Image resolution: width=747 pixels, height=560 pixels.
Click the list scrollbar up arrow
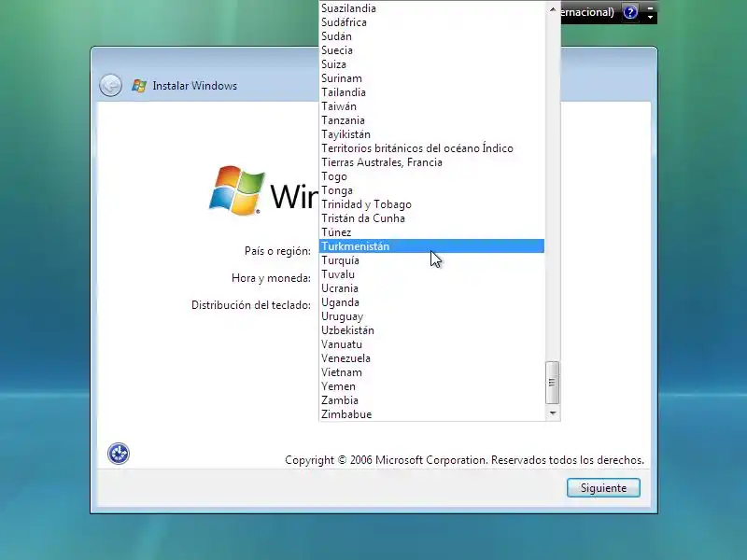[x=552, y=9]
